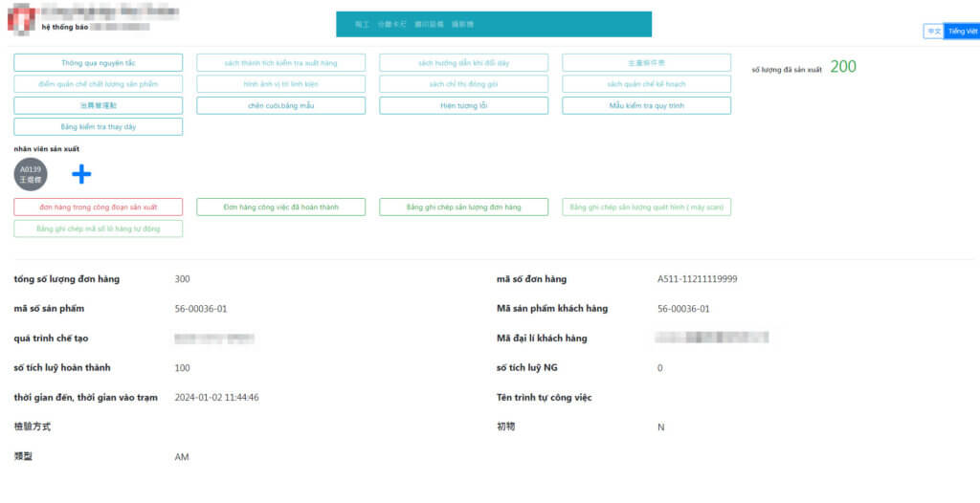Open sách thành tích kiểm tra xuất hàng

[x=280, y=62]
